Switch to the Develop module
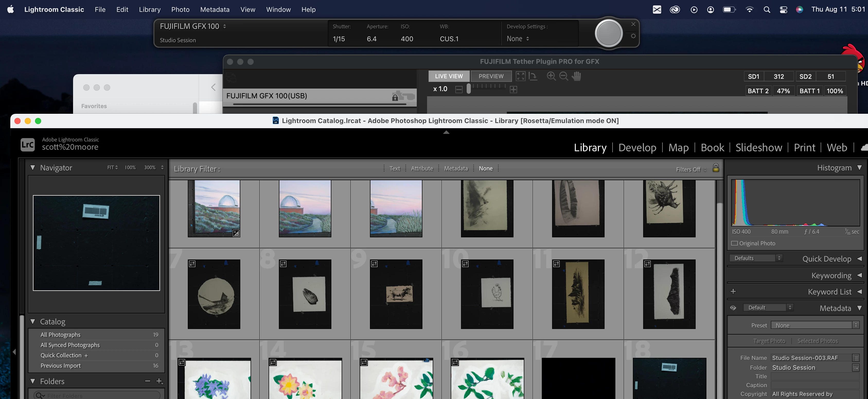868x399 pixels. [637, 148]
